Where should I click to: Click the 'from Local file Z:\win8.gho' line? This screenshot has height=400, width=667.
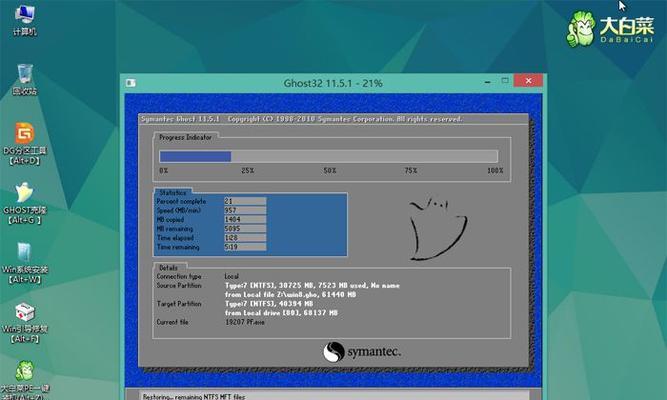click(291, 294)
